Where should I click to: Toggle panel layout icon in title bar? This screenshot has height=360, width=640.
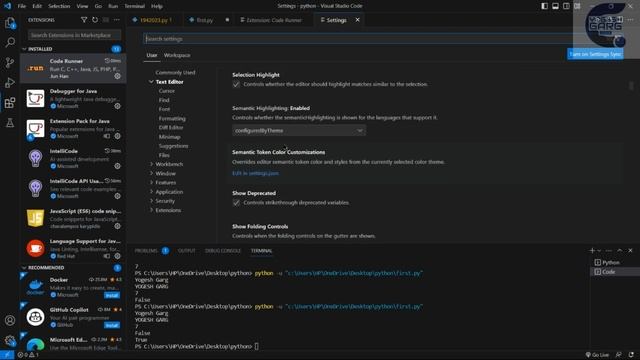tap(556, 6)
